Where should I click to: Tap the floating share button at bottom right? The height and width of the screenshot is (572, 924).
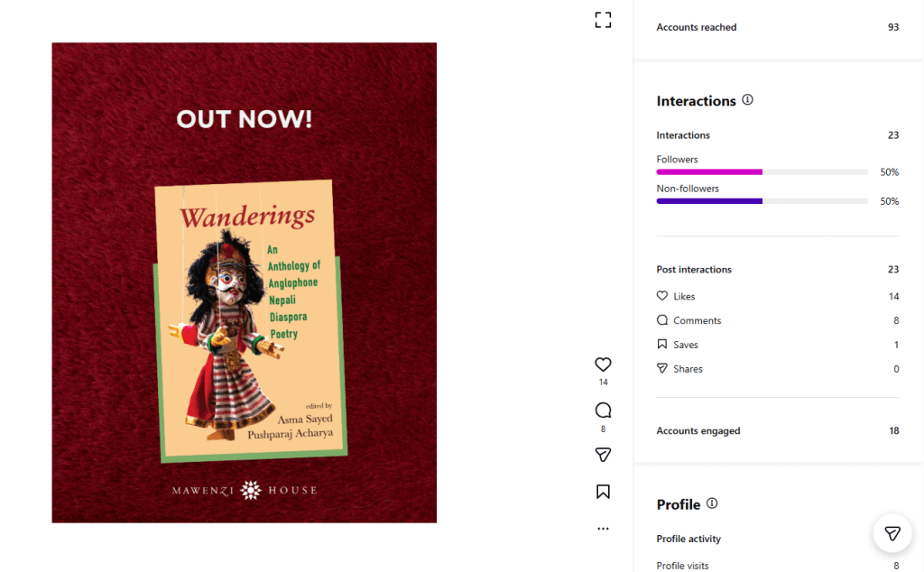tap(892, 533)
